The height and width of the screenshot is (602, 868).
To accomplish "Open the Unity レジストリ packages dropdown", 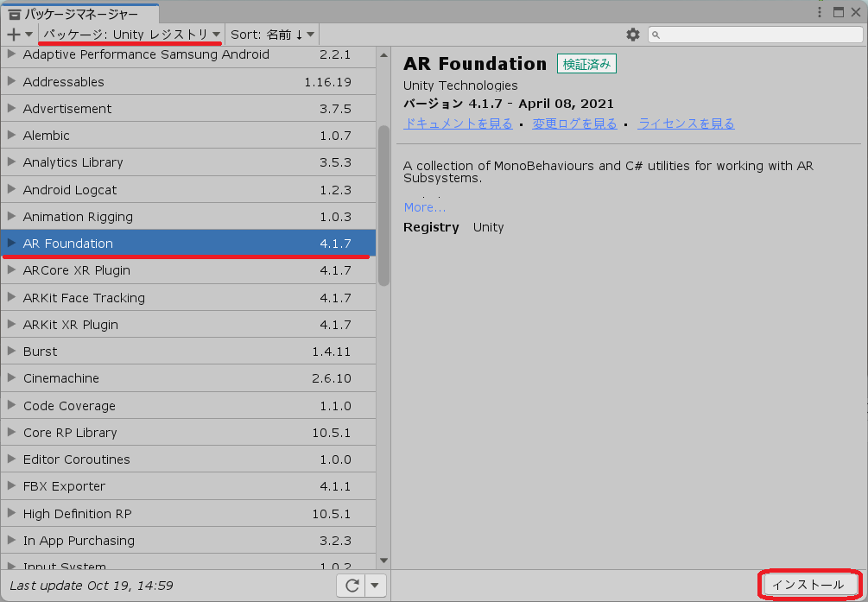I will [x=131, y=35].
